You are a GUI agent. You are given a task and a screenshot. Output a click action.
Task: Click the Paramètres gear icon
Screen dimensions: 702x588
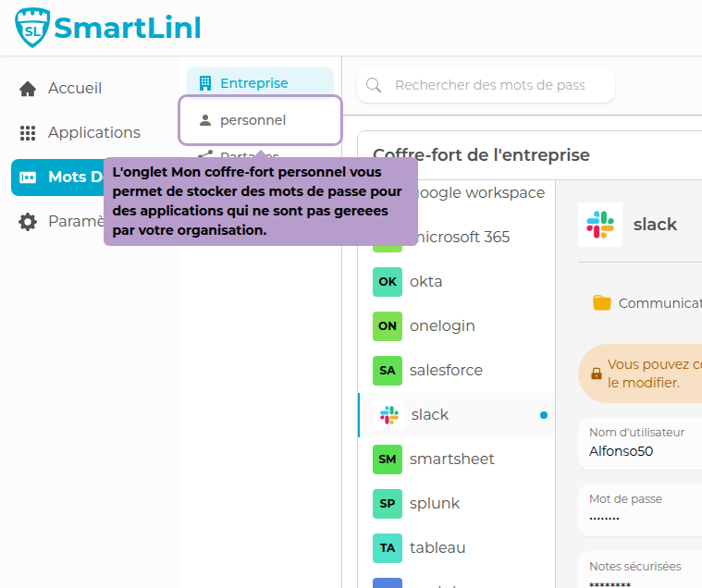28,222
